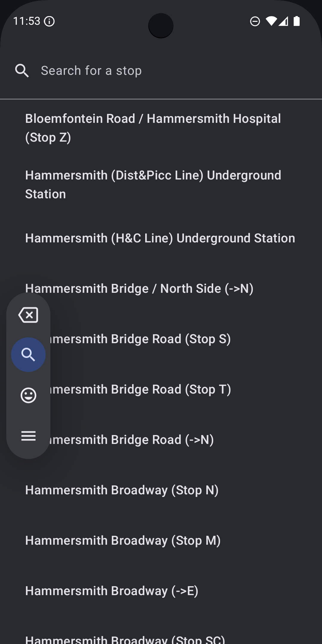Select Hammersmith Broadway (Stop M)
Screen dimensions: 322x644
[123, 541]
